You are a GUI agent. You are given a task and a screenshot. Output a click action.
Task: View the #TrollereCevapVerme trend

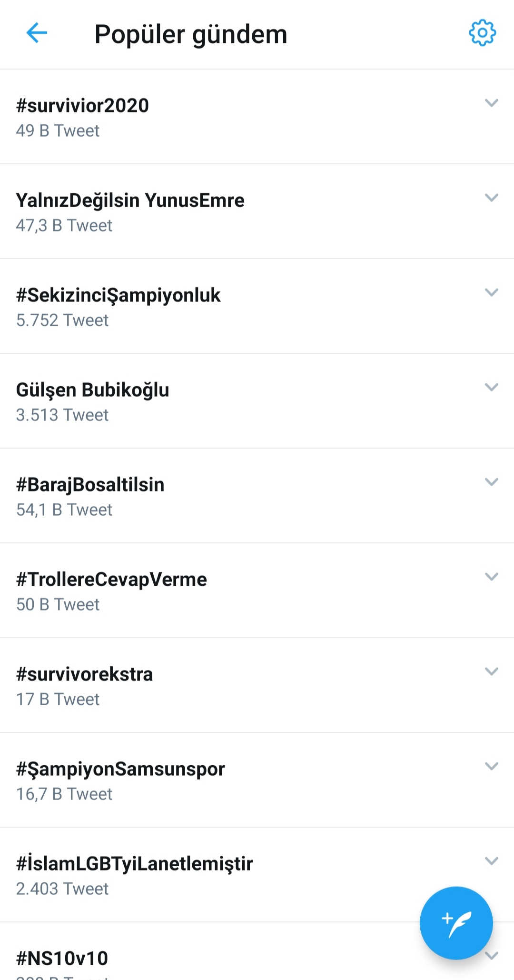(x=257, y=590)
